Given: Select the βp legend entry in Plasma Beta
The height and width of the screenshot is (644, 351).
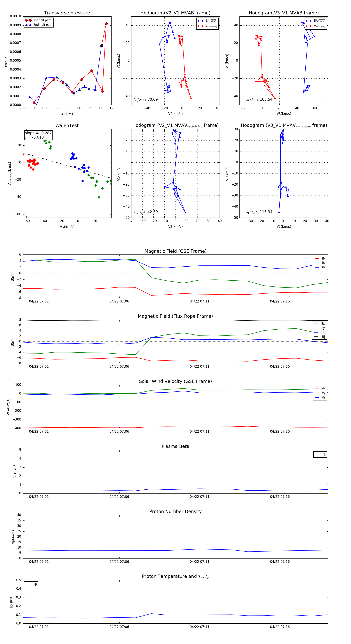Looking at the screenshot, I should click(320, 455).
